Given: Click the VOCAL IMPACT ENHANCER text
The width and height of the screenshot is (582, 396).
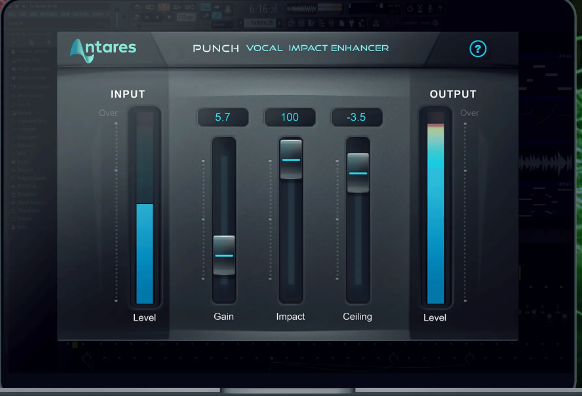Looking at the screenshot, I should [317, 48].
